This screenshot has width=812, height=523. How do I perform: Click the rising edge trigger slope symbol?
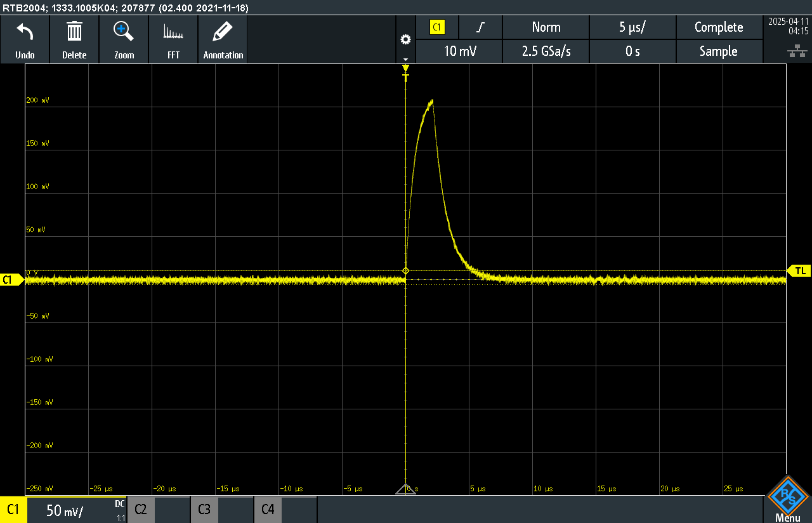click(x=481, y=27)
